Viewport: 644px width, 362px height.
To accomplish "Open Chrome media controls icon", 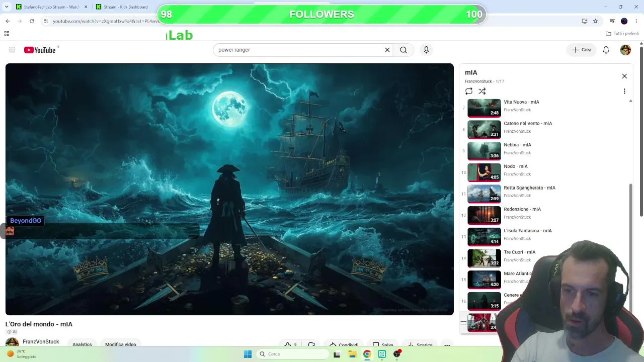I will pyautogui.click(x=612, y=21).
